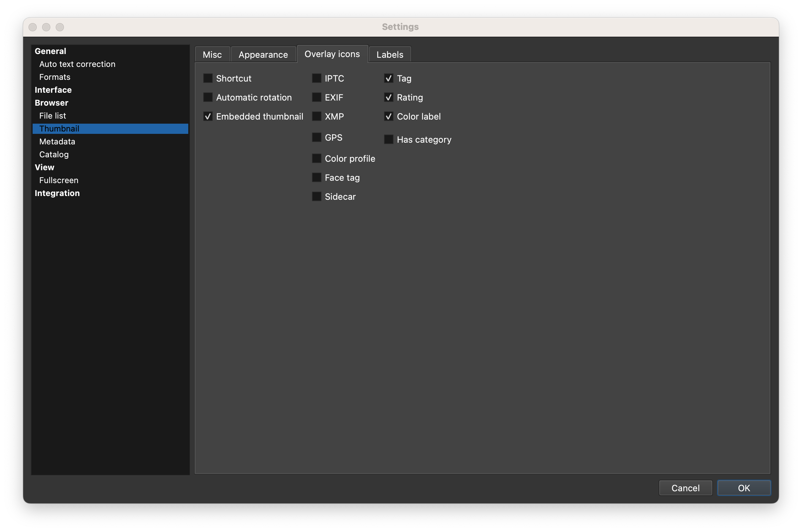This screenshot has width=802, height=532.
Task: Select Catalog in settings tree
Action: pos(54,155)
